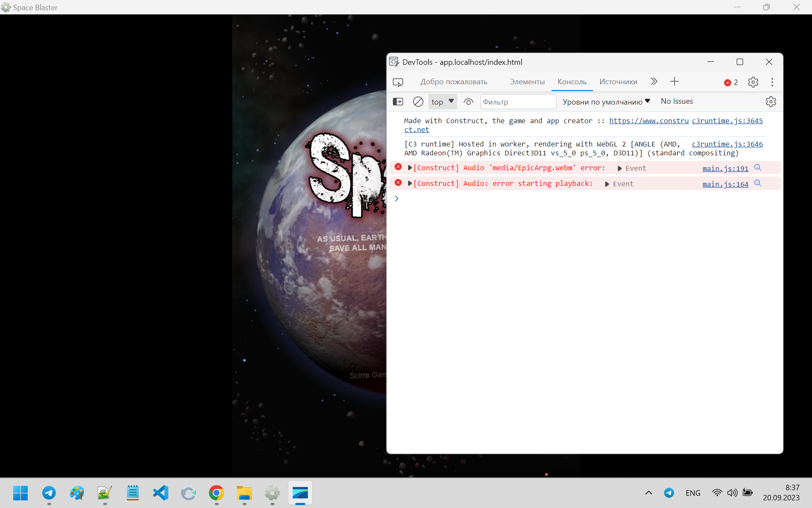
Task: Click the magnifier icon next to main.js:191
Action: pyautogui.click(x=757, y=167)
